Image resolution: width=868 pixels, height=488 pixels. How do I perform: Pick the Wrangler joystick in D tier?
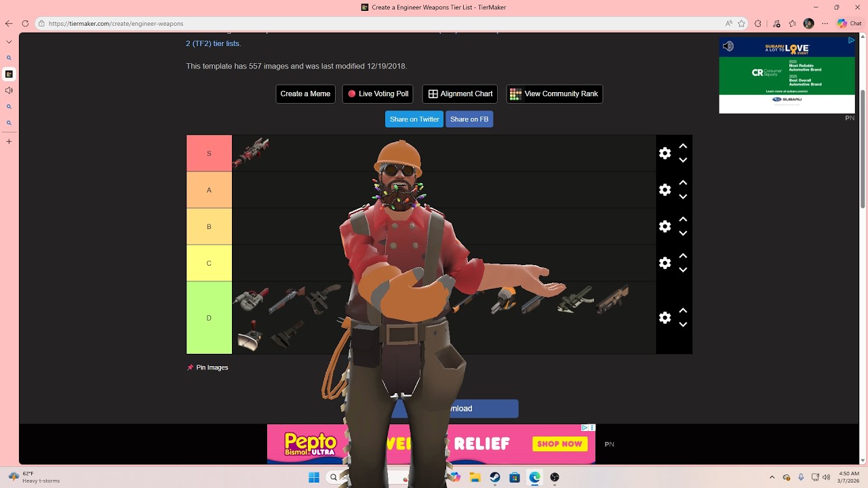point(250,335)
